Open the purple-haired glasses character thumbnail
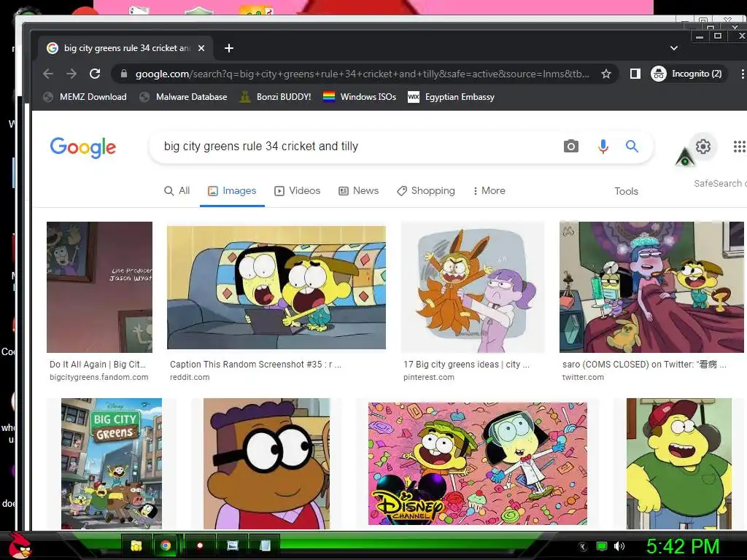Screen dimensions: 747x560 coord(266,463)
